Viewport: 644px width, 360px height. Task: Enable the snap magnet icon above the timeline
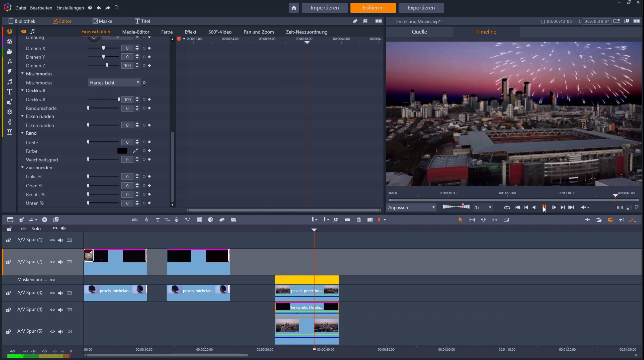[611, 219]
